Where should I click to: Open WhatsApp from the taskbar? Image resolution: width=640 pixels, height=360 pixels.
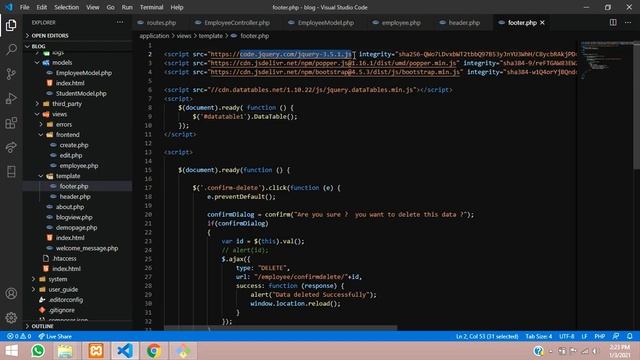tap(38, 351)
